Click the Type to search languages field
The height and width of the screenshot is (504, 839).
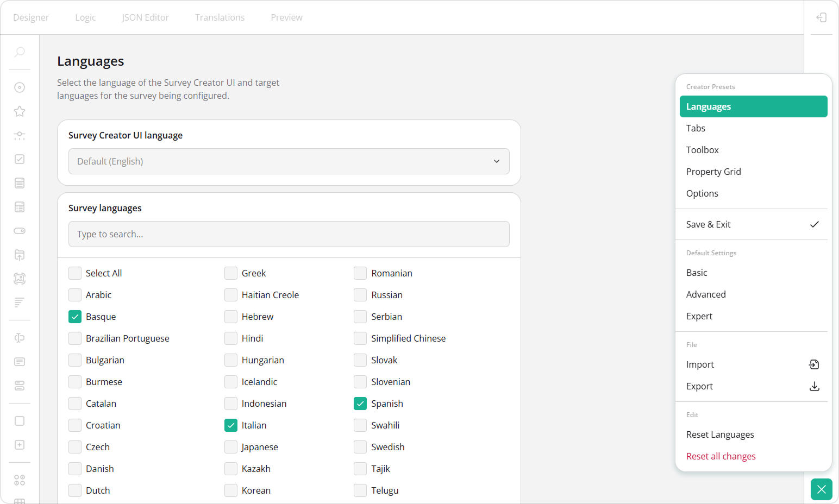[289, 234]
